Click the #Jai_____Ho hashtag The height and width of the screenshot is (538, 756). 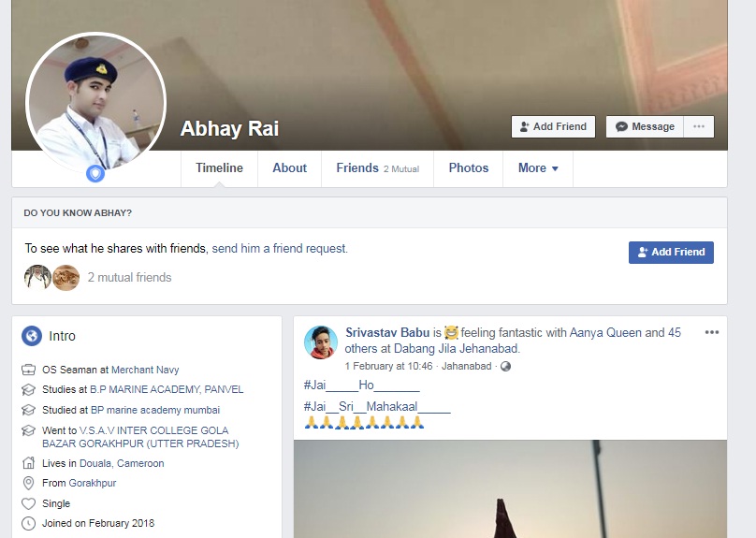click(x=361, y=385)
